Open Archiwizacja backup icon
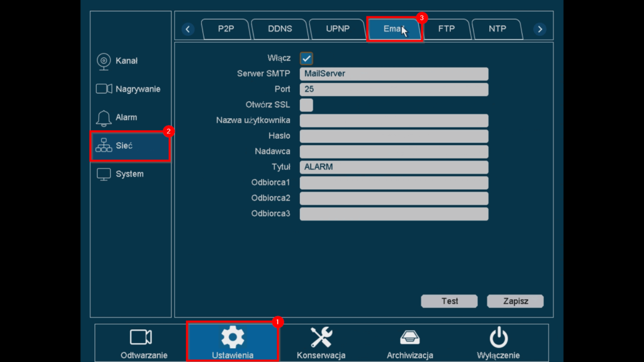 [x=409, y=337]
